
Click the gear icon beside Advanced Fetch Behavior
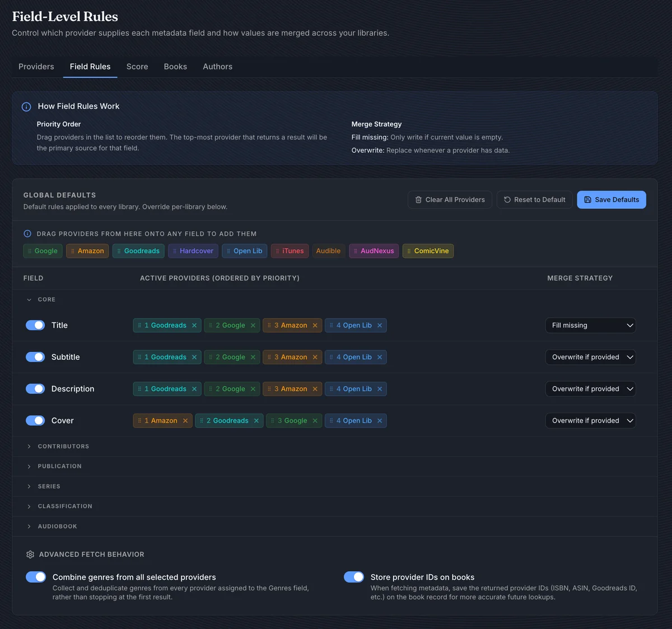tap(30, 555)
